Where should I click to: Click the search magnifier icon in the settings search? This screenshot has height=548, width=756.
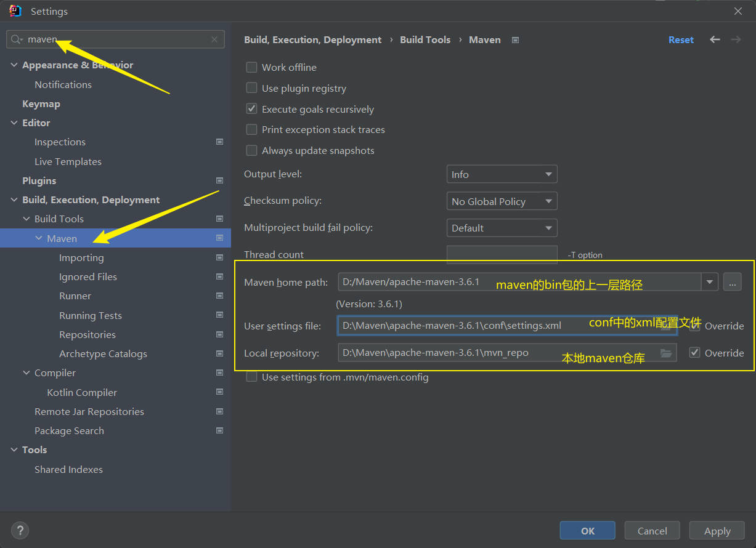coord(15,39)
